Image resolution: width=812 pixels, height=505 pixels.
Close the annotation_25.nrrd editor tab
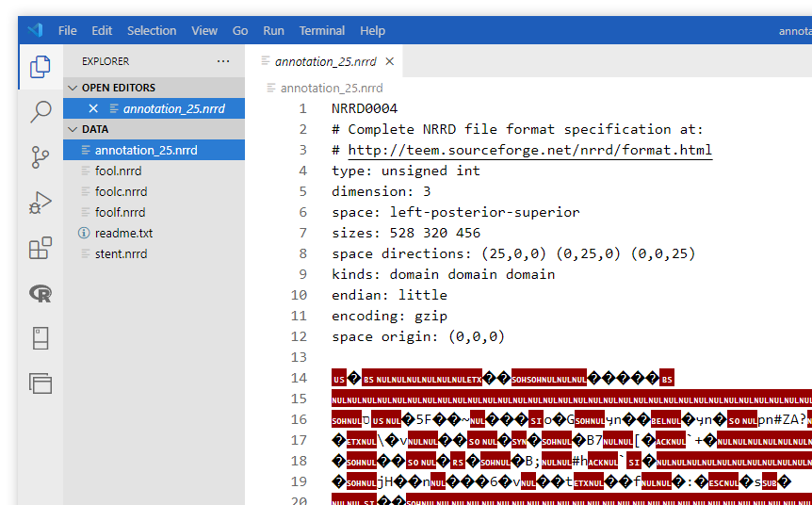click(x=390, y=62)
